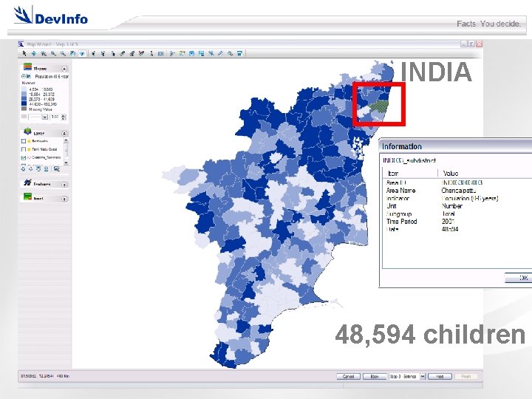
Task: Click the 100 value input field
Action: pos(55,117)
